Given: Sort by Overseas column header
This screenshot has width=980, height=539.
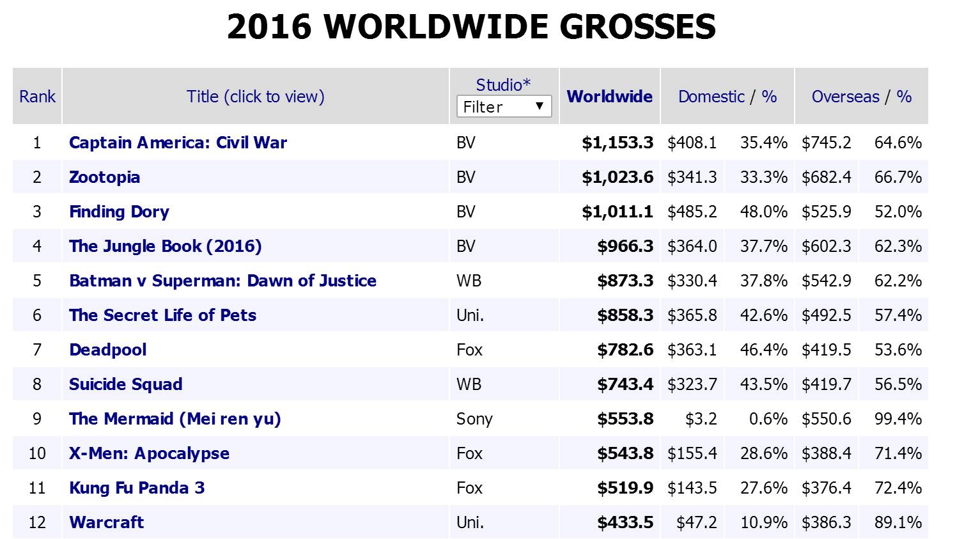Looking at the screenshot, I should coord(845,97).
